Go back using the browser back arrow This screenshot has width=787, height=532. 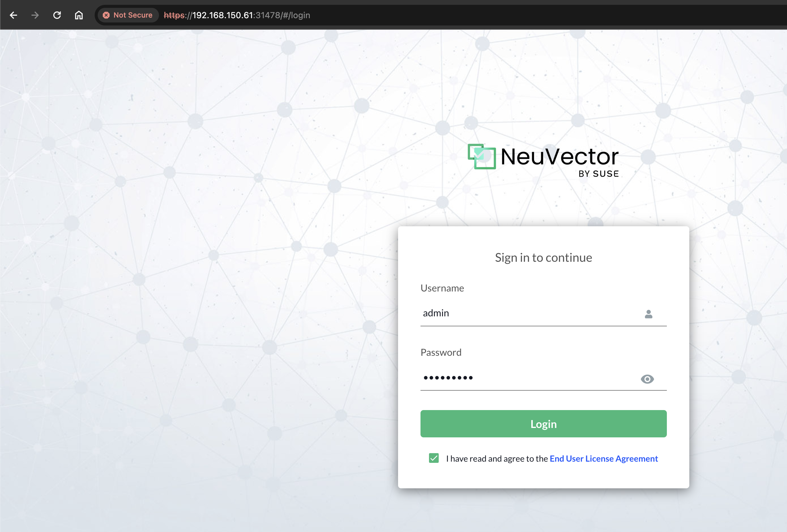point(14,15)
